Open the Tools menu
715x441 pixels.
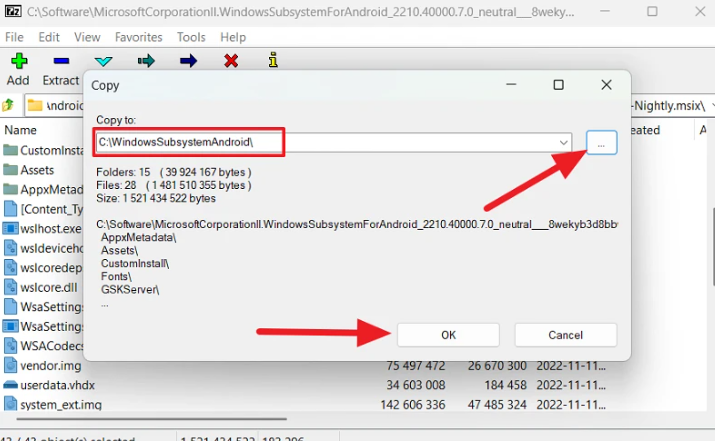pos(191,37)
